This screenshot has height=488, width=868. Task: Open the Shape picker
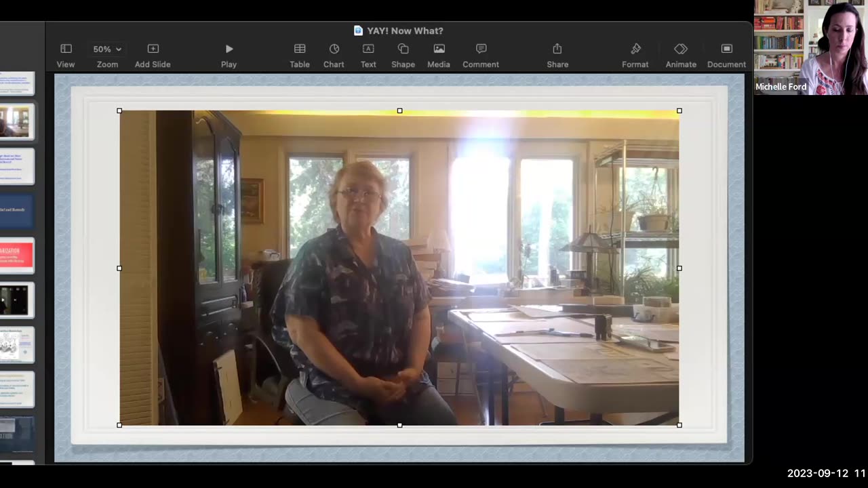(x=403, y=56)
